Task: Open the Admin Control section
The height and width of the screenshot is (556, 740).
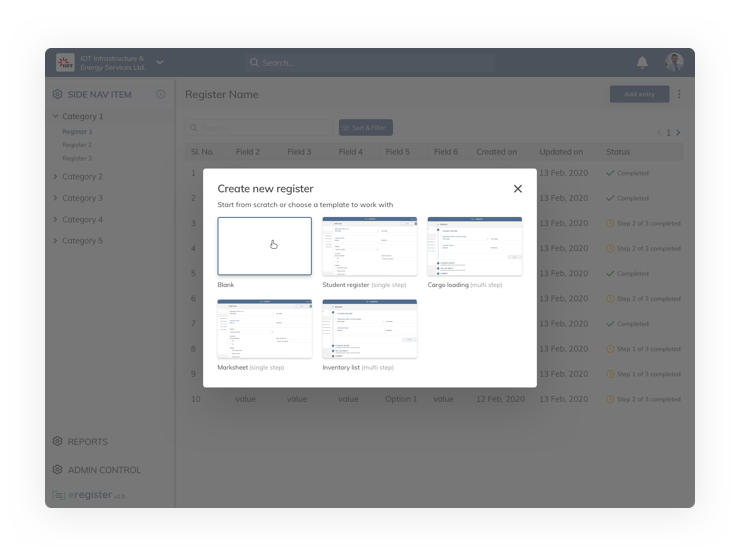Action: click(104, 470)
